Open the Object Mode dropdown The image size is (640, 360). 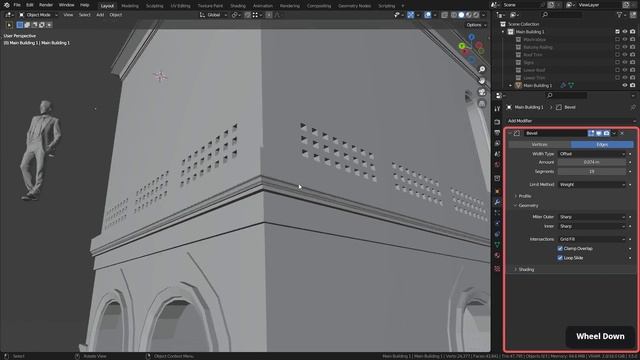tap(38, 15)
